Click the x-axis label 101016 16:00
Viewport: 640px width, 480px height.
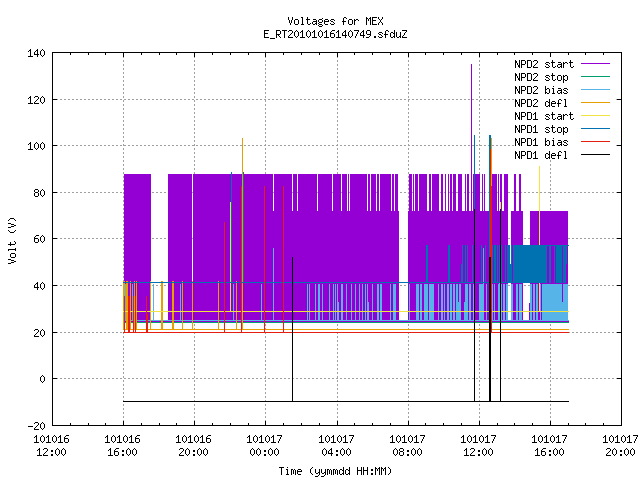coord(122,445)
